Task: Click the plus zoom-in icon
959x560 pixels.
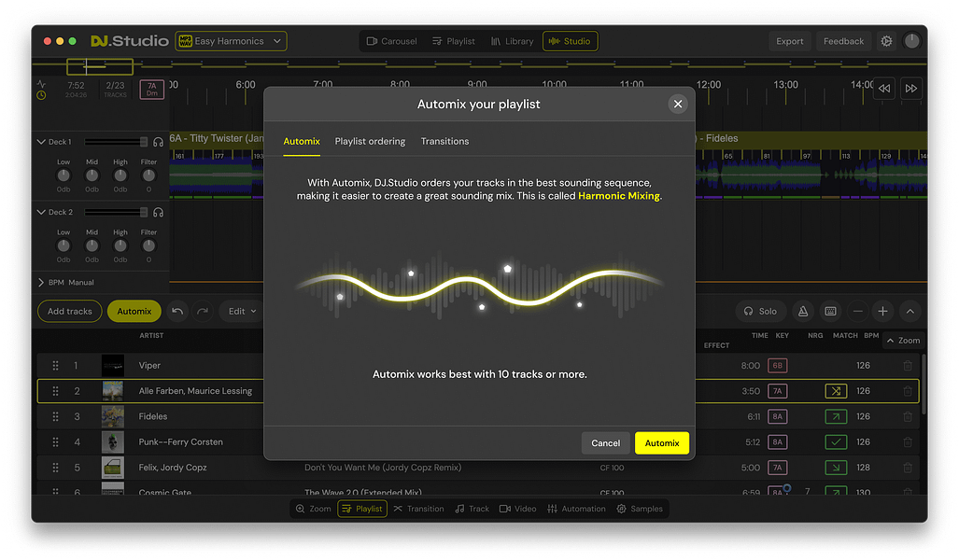Action: (882, 311)
